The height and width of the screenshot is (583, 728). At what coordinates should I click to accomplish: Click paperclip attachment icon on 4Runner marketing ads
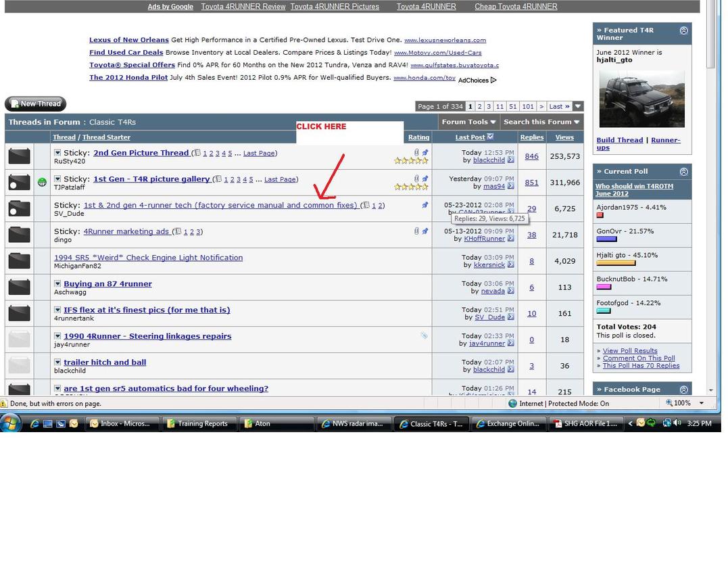(416, 231)
